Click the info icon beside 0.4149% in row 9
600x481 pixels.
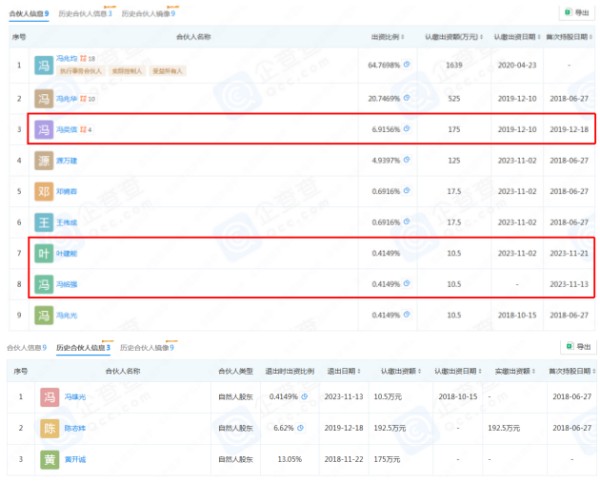[406, 315]
